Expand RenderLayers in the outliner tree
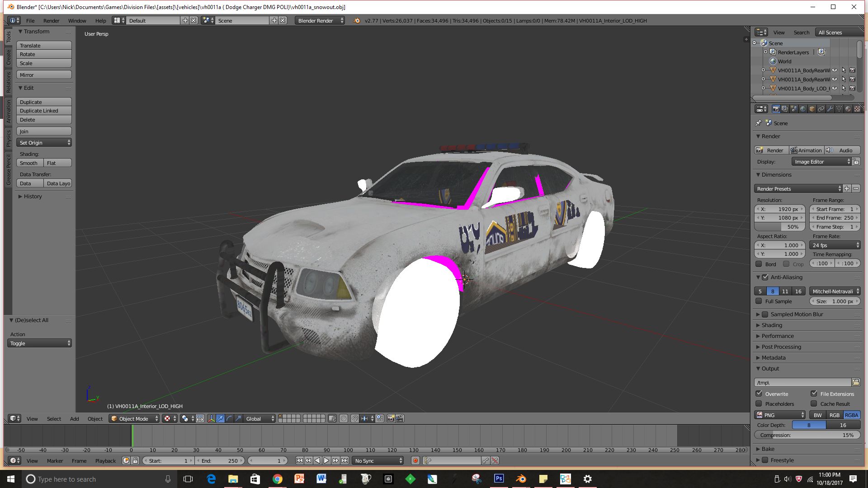 pos(765,52)
